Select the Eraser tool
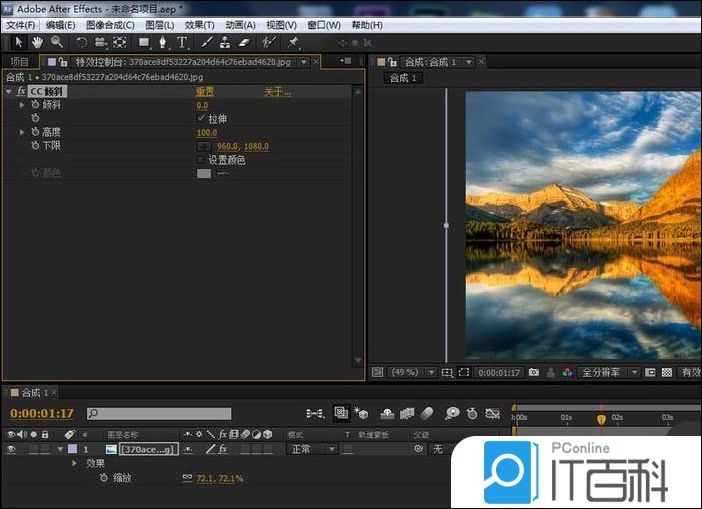This screenshot has height=509, width=702. (243, 42)
